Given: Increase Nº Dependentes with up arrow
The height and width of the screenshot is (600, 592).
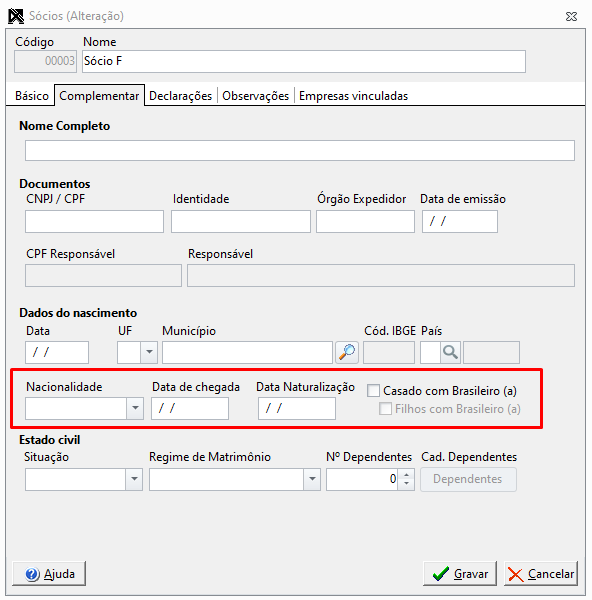Looking at the screenshot, I should pos(406,474).
